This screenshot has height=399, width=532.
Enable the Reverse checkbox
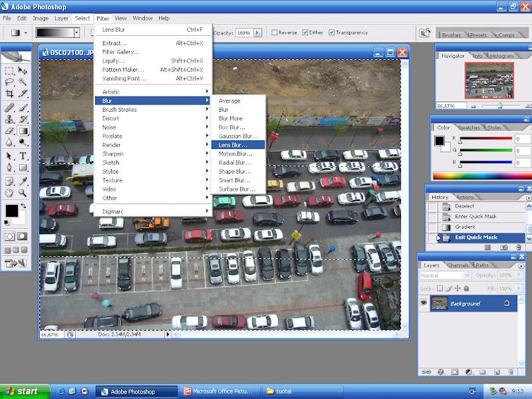(275, 33)
